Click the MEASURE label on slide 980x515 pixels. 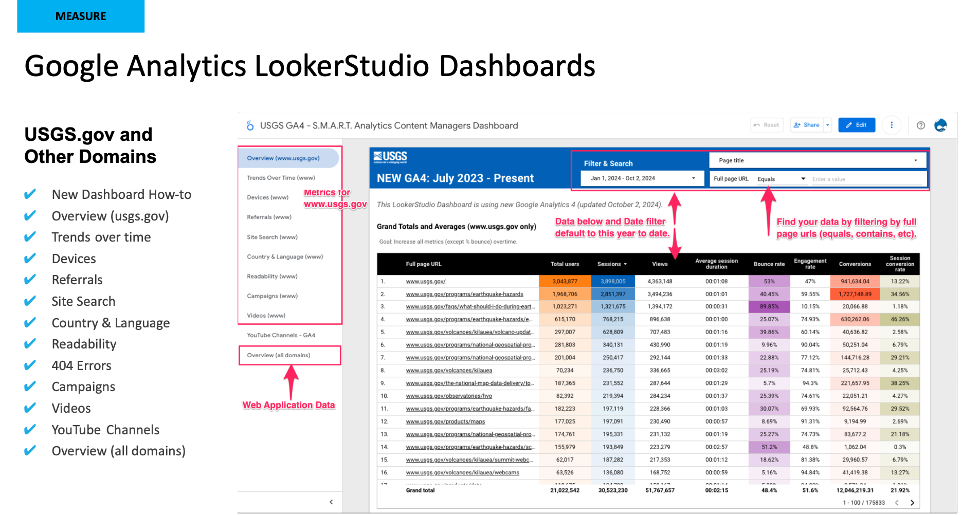(x=81, y=16)
